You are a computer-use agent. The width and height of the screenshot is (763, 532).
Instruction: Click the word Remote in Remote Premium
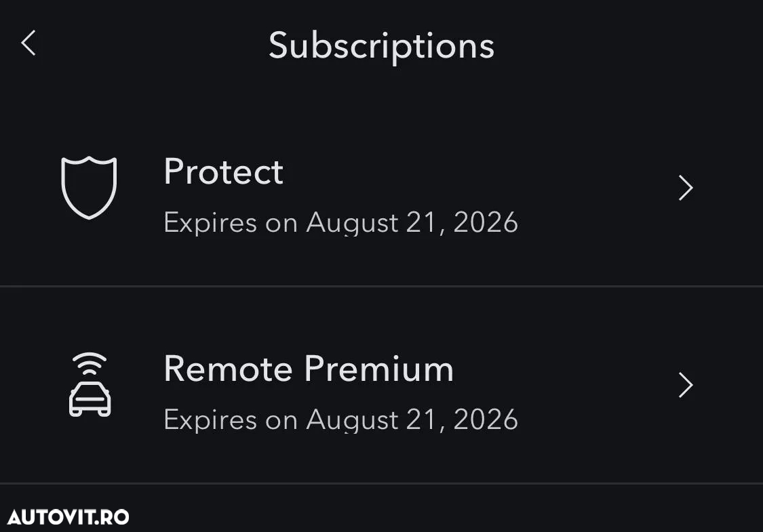[228, 369]
